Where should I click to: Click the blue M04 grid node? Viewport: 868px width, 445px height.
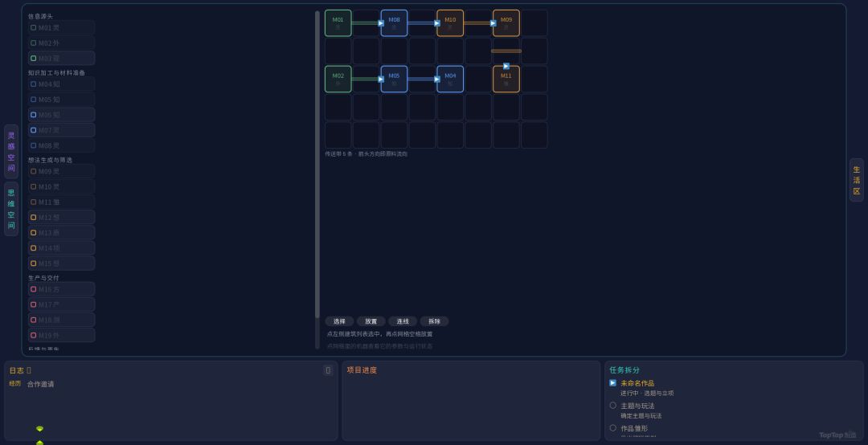[450, 80]
